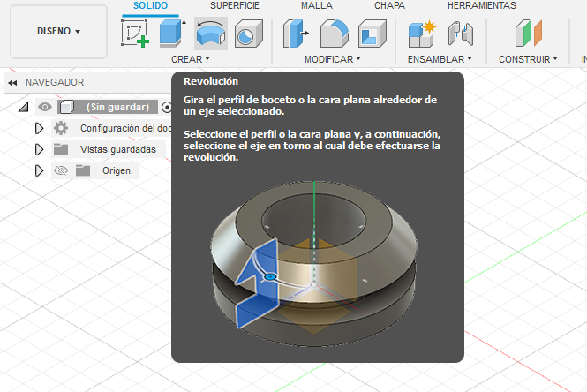The height and width of the screenshot is (392, 587).
Task: Click the Vistas guardadas folder icon
Action: tap(61, 149)
